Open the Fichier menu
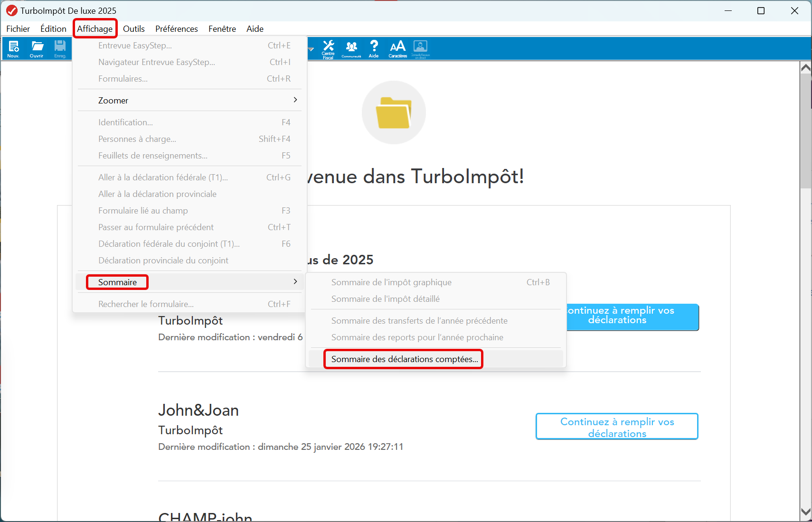The width and height of the screenshot is (812, 522). click(x=18, y=29)
